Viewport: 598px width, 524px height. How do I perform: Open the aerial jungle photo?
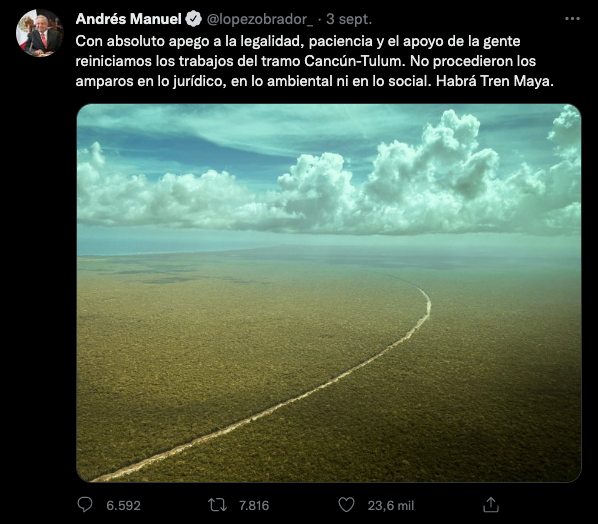tap(329, 293)
